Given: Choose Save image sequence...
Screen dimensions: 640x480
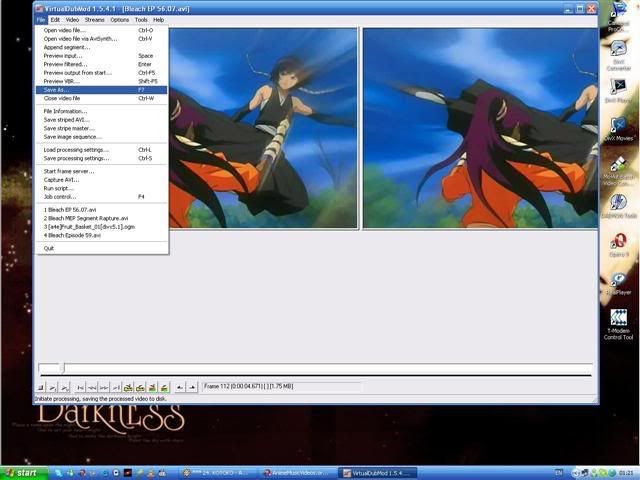Looking at the screenshot, I should (102, 137).
